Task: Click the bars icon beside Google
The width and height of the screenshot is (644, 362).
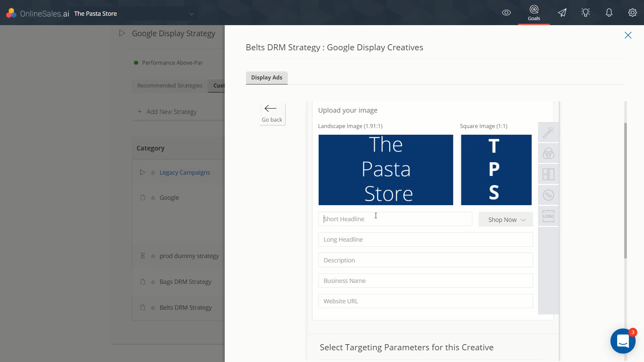Action: click(153, 198)
